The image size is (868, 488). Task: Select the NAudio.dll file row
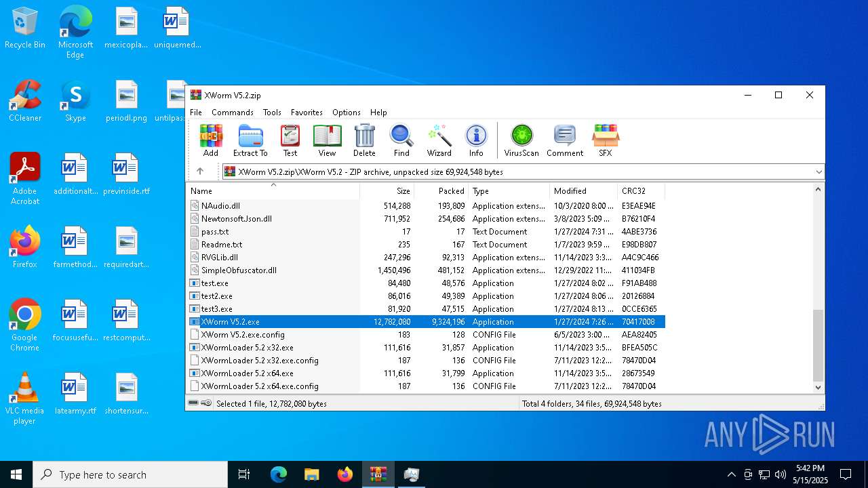coord(426,206)
